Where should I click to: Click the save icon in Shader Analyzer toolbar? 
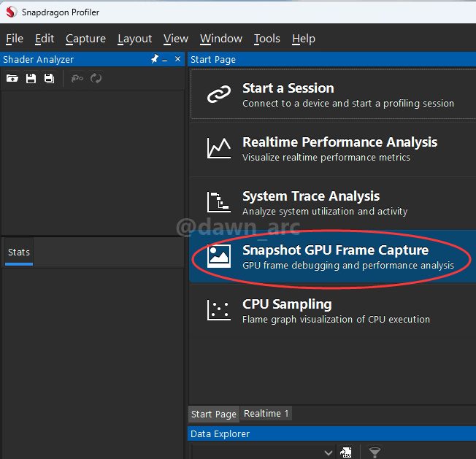coord(31,78)
